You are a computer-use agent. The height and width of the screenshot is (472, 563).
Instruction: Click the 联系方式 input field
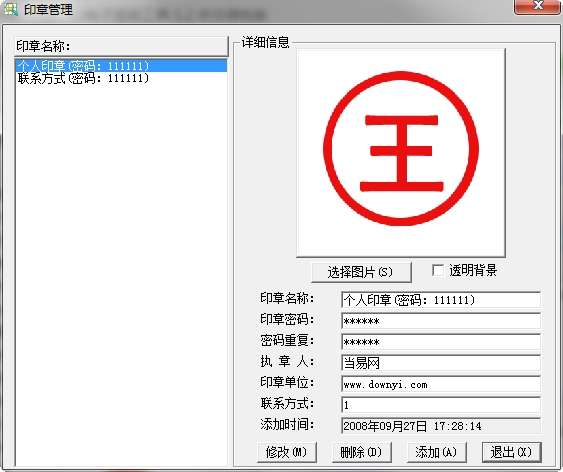pyautogui.click(x=441, y=405)
